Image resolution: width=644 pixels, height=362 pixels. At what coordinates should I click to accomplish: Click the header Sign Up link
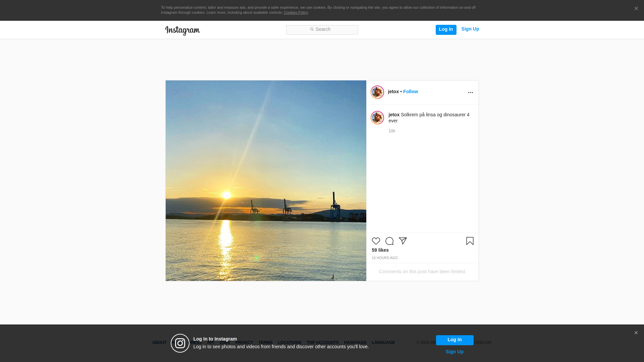click(x=470, y=29)
